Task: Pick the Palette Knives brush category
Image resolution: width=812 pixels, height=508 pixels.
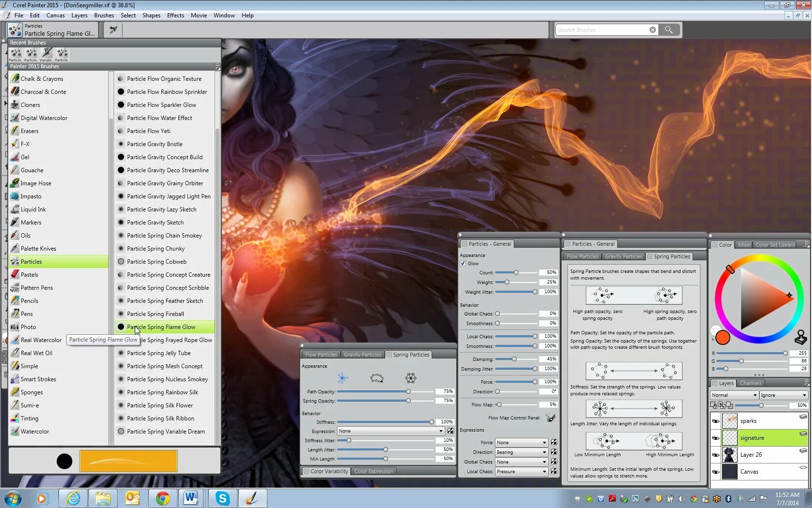Action: pyautogui.click(x=58, y=248)
